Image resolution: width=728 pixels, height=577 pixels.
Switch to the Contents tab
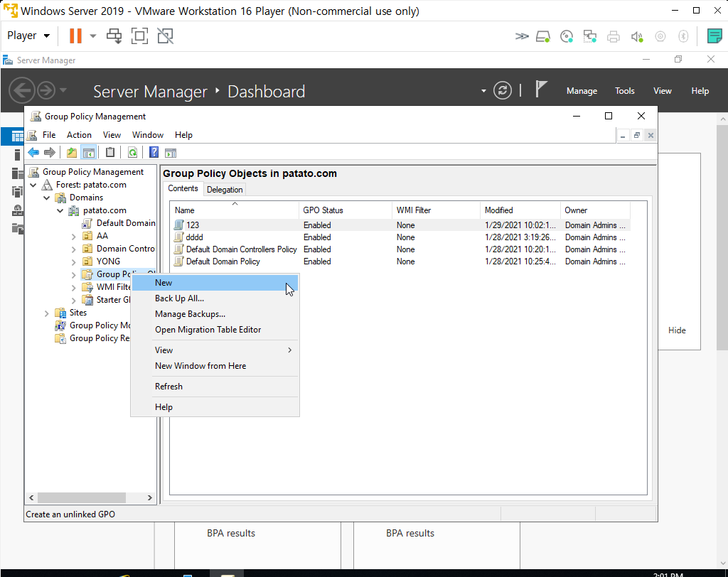183,188
